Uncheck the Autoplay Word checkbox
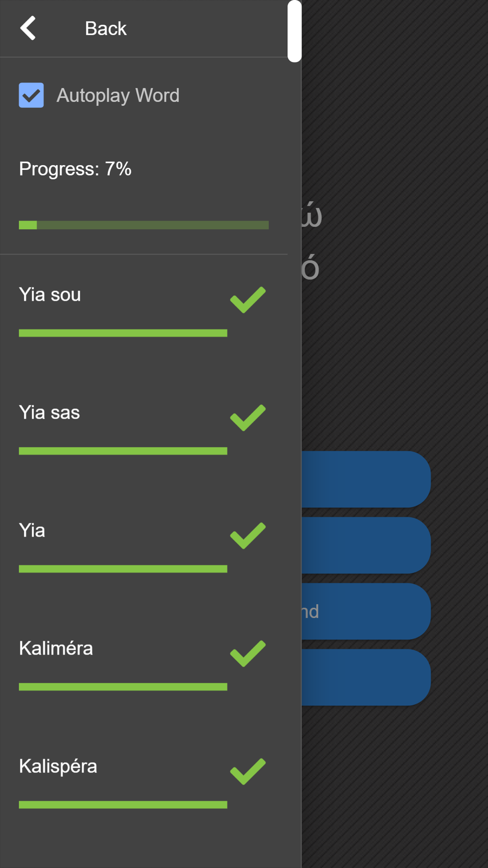Image resolution: width=488 pixels, height=868 pixels. click(x=31, y=95)
